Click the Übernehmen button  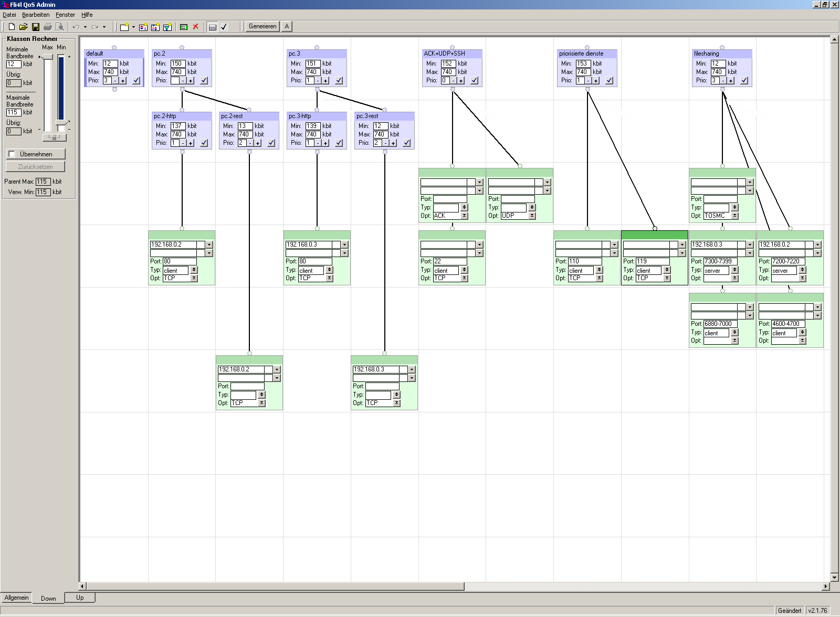36,154
